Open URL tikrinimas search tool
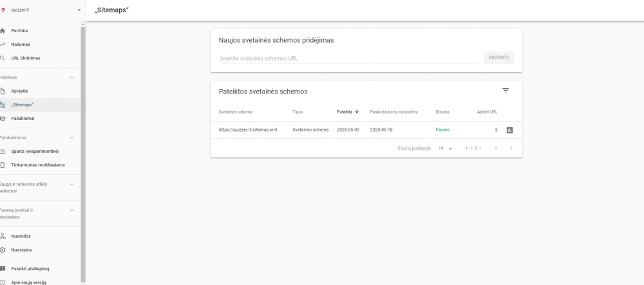Viewport: 644px width, 285px height. click(x=26, y=58)
